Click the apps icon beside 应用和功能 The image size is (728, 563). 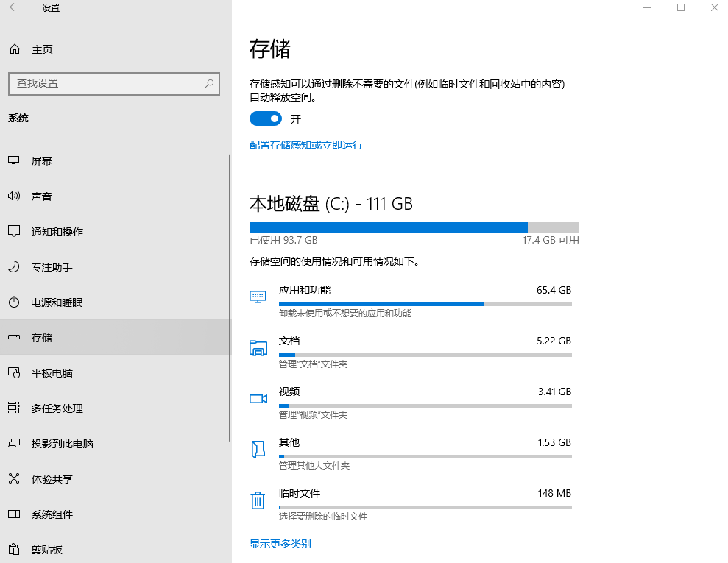pyautogui.click(x=258, y=297)
